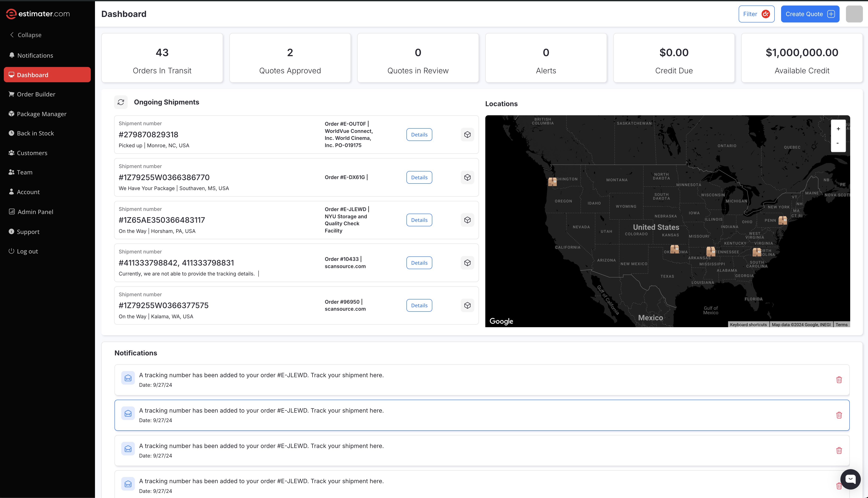Zoom in on the Locations map

[838, 129]
